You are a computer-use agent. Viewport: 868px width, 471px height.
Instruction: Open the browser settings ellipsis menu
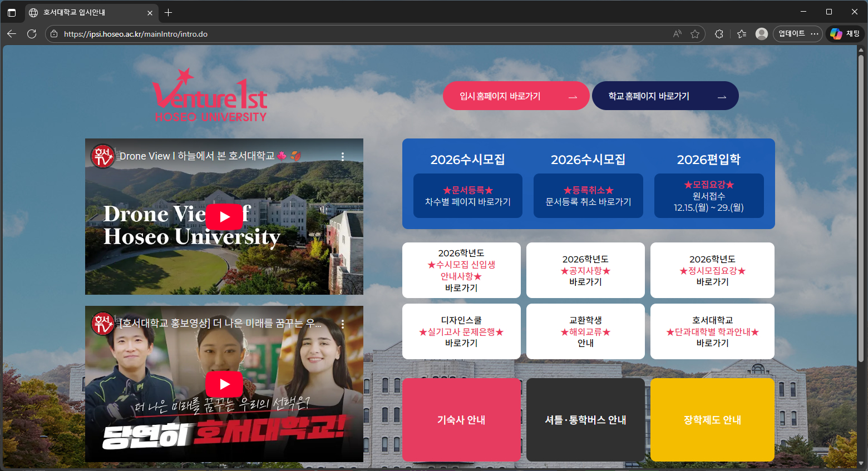click(815, 34)
